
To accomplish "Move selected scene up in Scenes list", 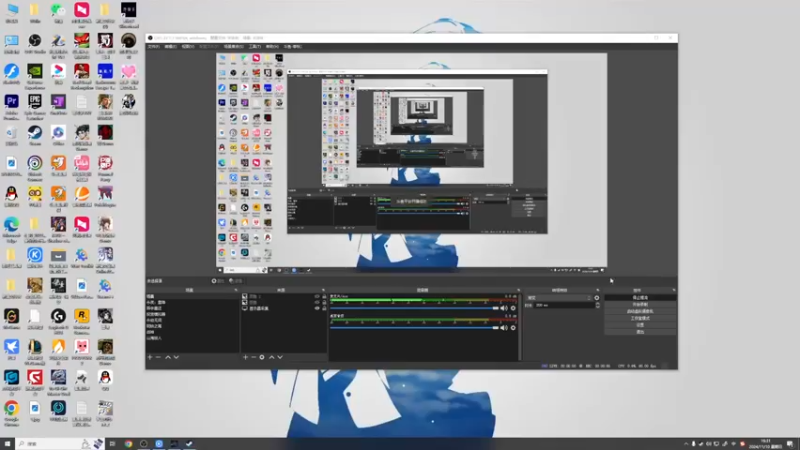I will [x=168, y=357].
